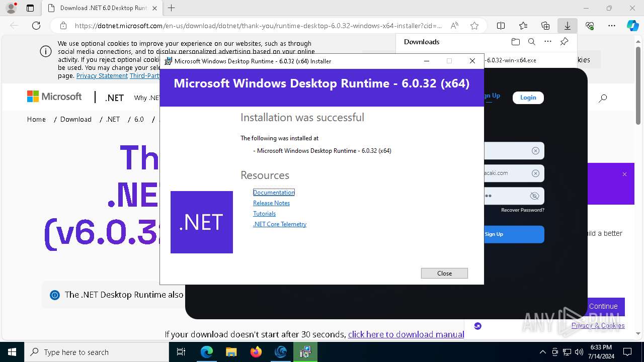Screen dimensions: 644x362
Task: Open Edge split screen icon
Action: pos(501,26)
